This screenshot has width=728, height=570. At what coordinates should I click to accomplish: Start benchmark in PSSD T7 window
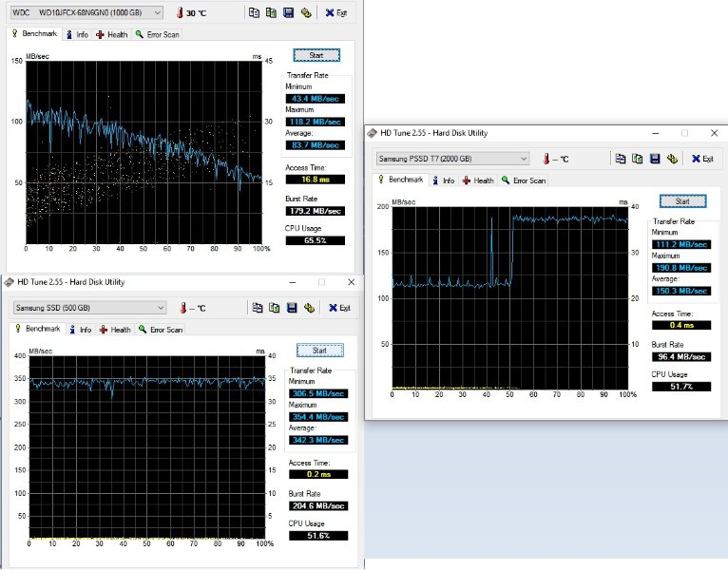(x=683, y=201)
